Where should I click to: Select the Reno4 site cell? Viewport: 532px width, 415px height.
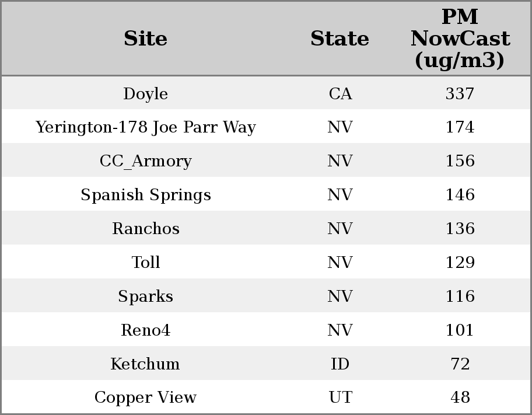[x=145, y=330]
